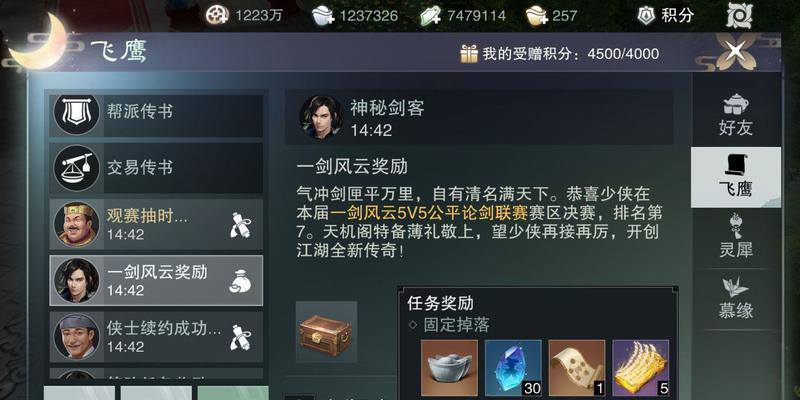Switch to the 灵犀 tab
The height and width of the screenshot is (400, 800).
(x=736, y=236)
